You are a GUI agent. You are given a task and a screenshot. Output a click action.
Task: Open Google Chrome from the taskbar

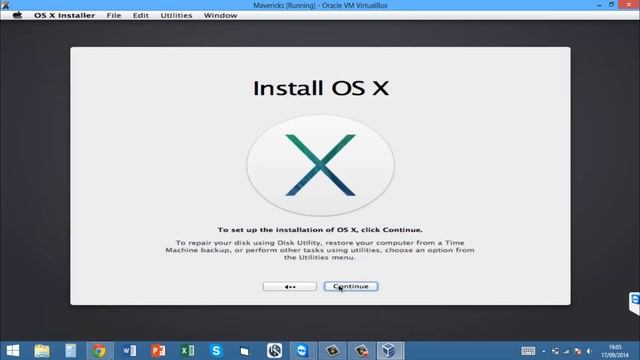point(99,351)
